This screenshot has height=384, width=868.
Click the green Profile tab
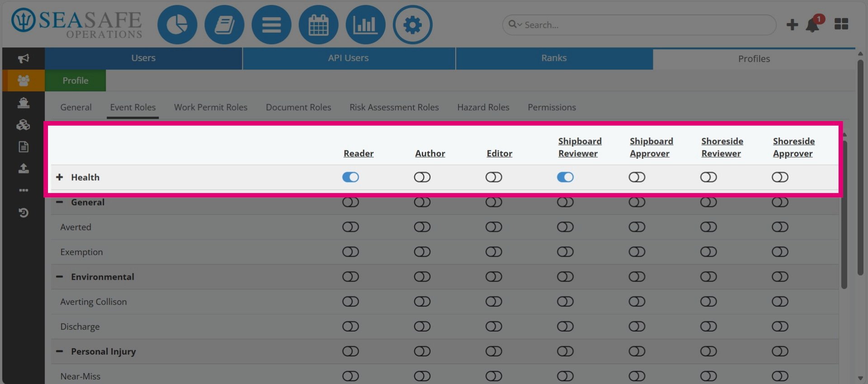tap(75, 80)
